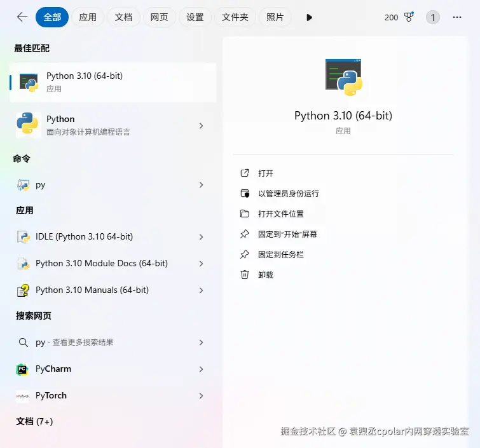Click the Module Docs app icon
The width and height of the screenshot is (480, 448).
[x=24, y=264]
